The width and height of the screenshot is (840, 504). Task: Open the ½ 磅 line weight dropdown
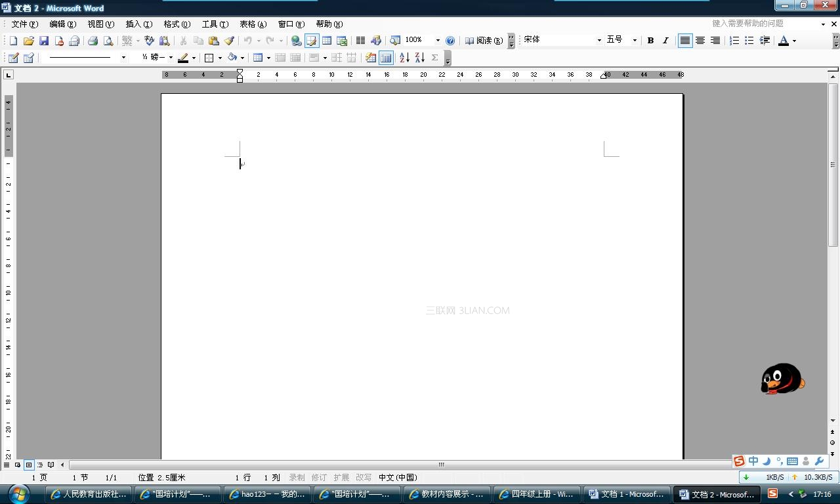(x=171, y=58)
